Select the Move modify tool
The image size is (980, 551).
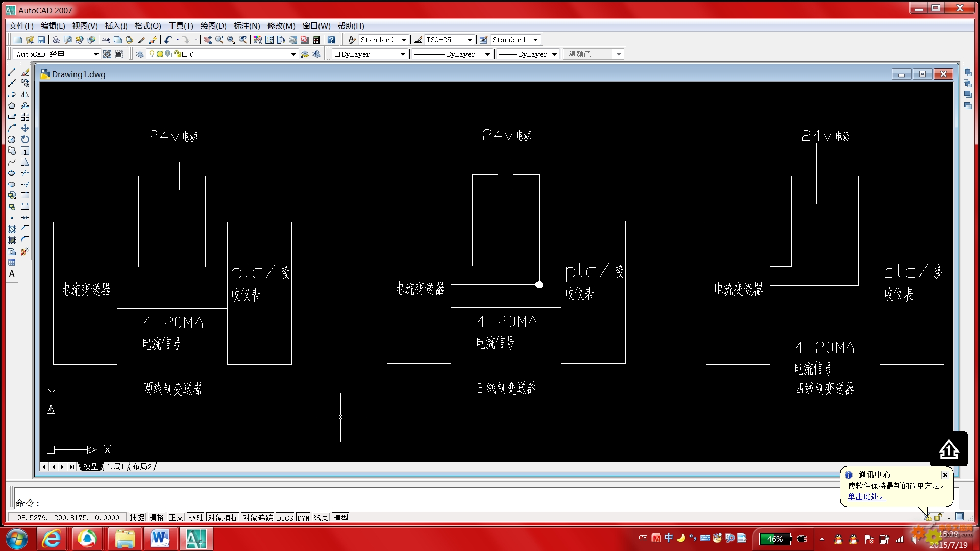[x=25, y=128]
